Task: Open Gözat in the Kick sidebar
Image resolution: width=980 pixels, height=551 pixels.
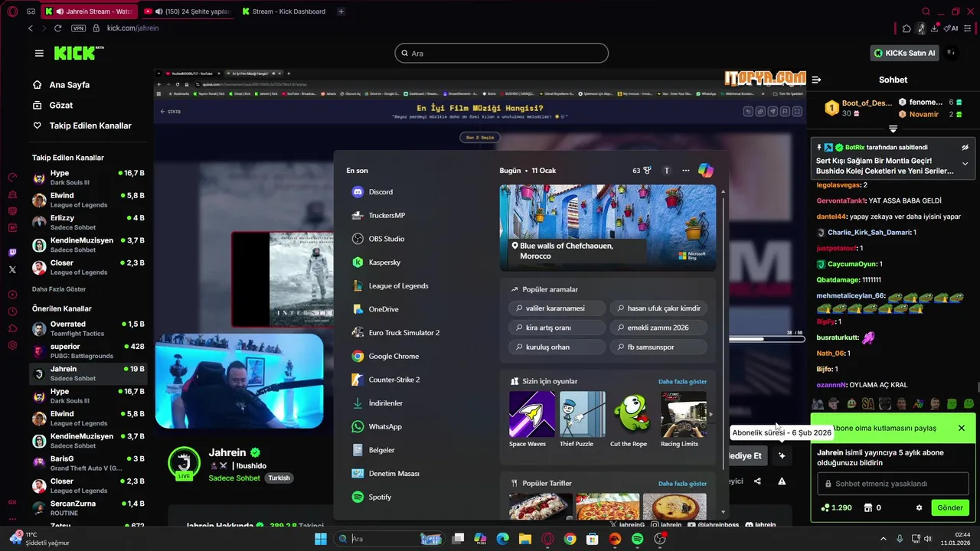Action: point(61,105)
